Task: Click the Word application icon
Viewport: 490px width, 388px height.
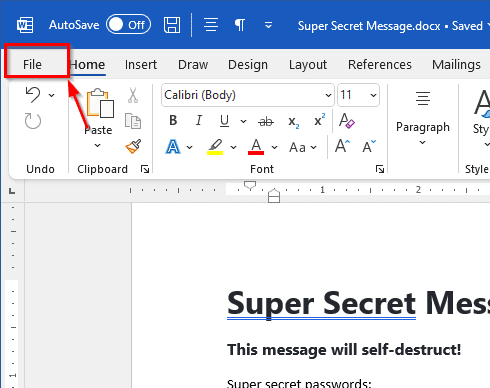Action: coord(25,25)
